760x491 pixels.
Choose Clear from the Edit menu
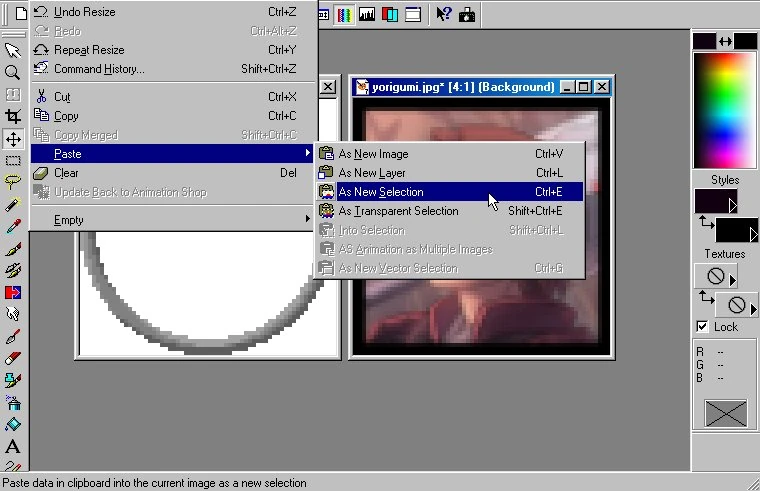[172, 173]
